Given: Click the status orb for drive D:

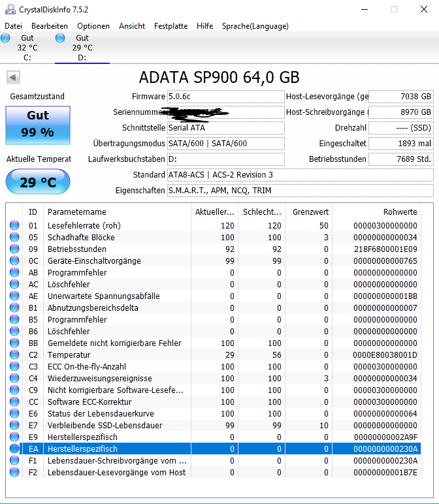Looking at the screenshot, I should pos(60,38).
